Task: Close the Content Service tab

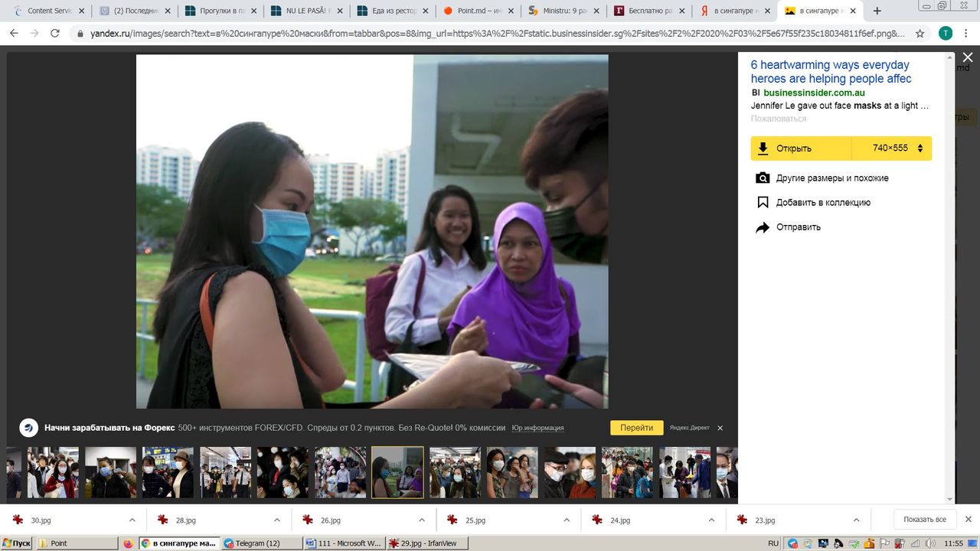Action: [81, 11]
